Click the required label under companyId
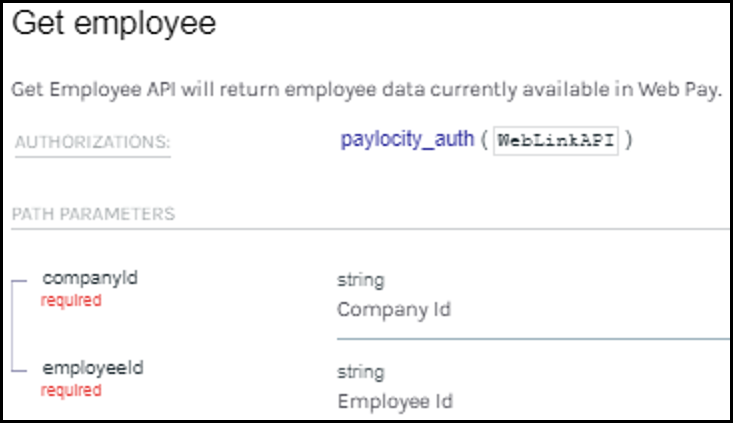The image size is (733, 423). (71, 300)
